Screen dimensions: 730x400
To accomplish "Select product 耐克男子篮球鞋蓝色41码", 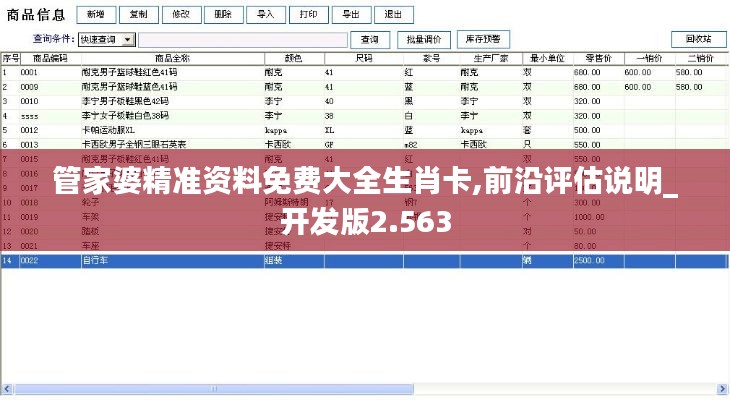I will 129,87.
